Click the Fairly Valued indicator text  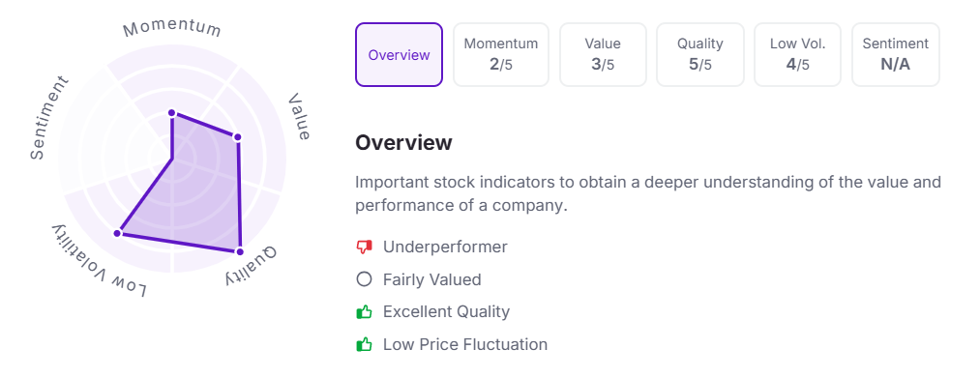(x=431, y=279)
